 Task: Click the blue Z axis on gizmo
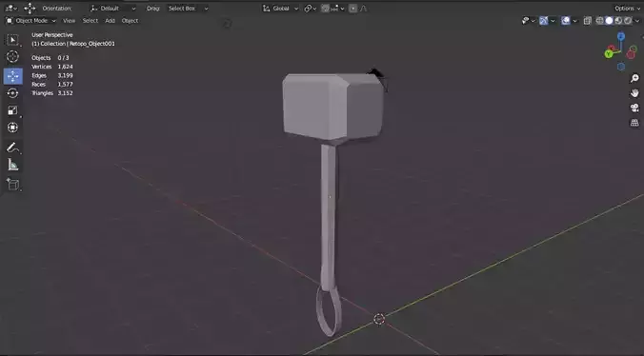tap(620, 36)
